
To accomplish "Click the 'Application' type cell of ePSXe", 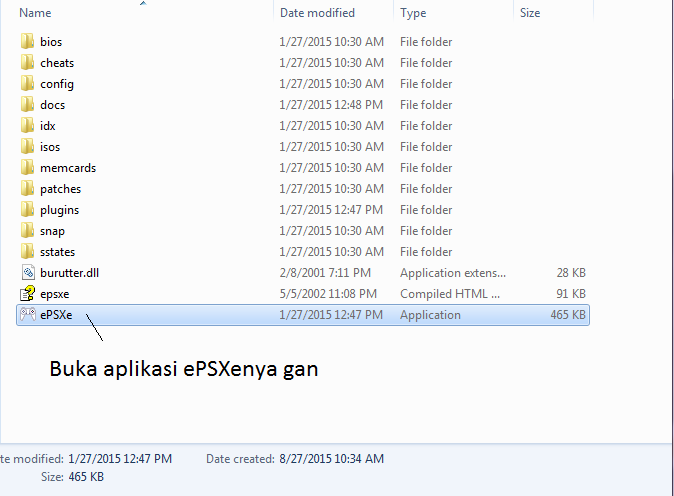I will (x=430, y=315).
